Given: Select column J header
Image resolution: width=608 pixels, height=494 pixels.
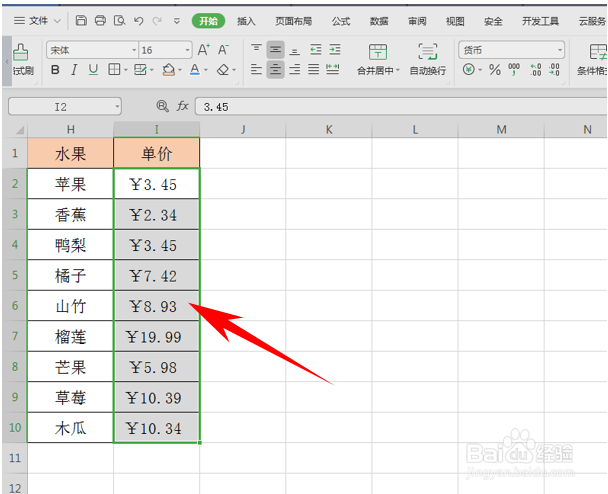Looking at the screenshot, I should (243, 130).
